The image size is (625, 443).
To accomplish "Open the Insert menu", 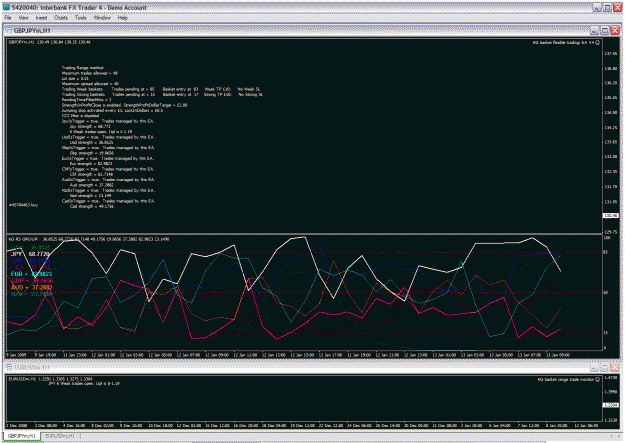I will click(41, 18).
